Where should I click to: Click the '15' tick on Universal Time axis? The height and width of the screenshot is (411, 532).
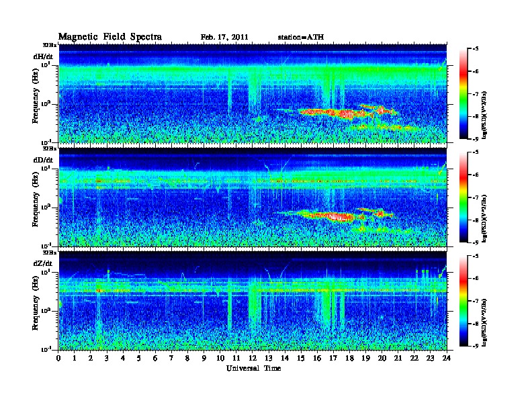pos(301,359)
